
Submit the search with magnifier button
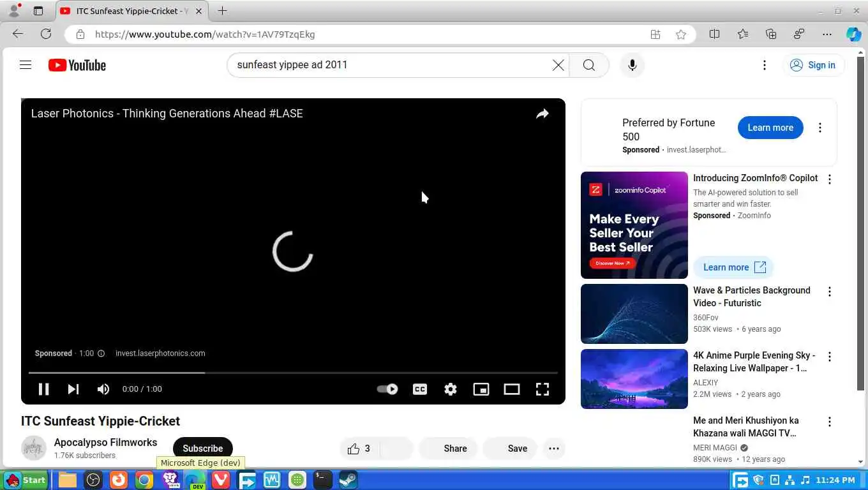[588, 65]
